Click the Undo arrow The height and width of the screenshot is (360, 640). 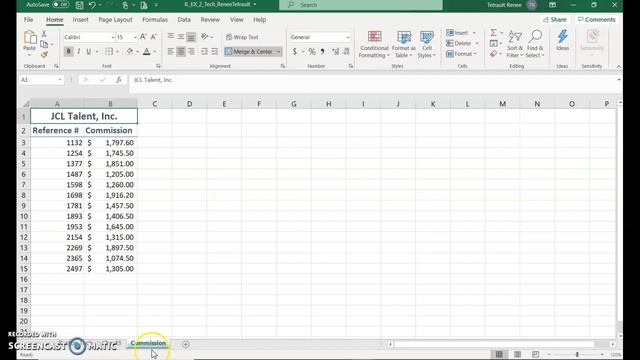point(92,5)
